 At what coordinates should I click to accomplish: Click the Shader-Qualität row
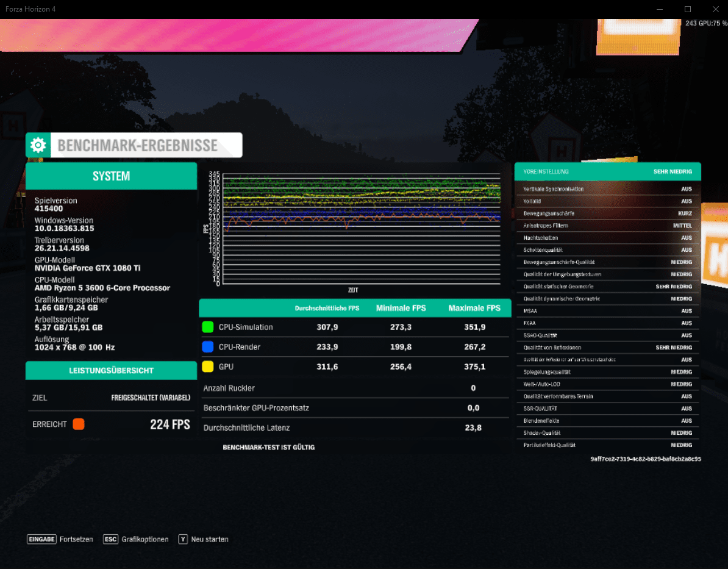608,433
